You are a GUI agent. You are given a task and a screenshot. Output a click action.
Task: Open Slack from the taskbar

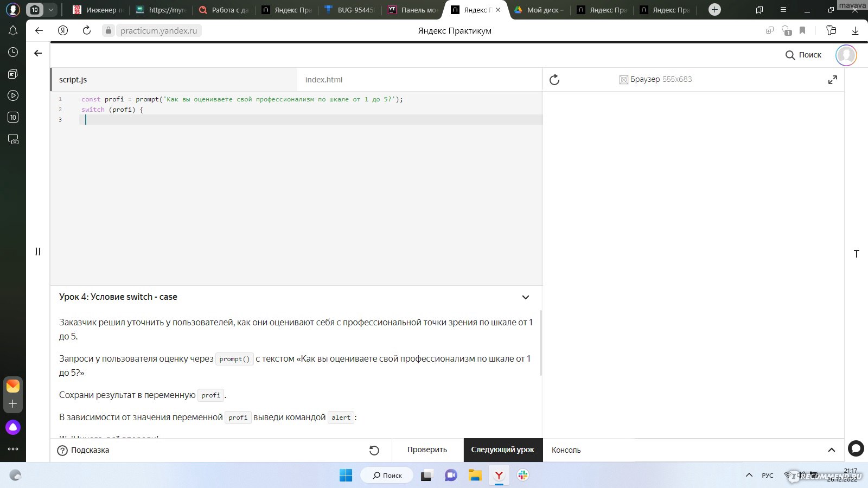523,475
